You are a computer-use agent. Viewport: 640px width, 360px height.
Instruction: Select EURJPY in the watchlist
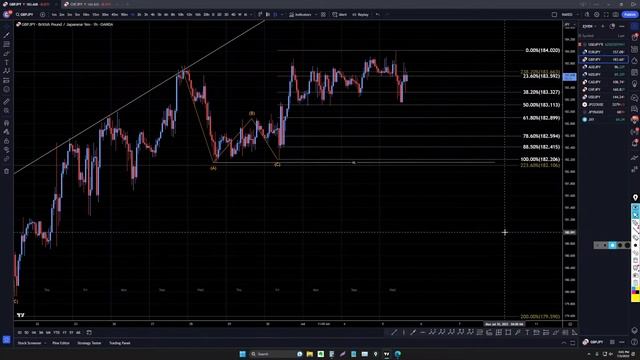pyautogui.click(x=604, y=52)
